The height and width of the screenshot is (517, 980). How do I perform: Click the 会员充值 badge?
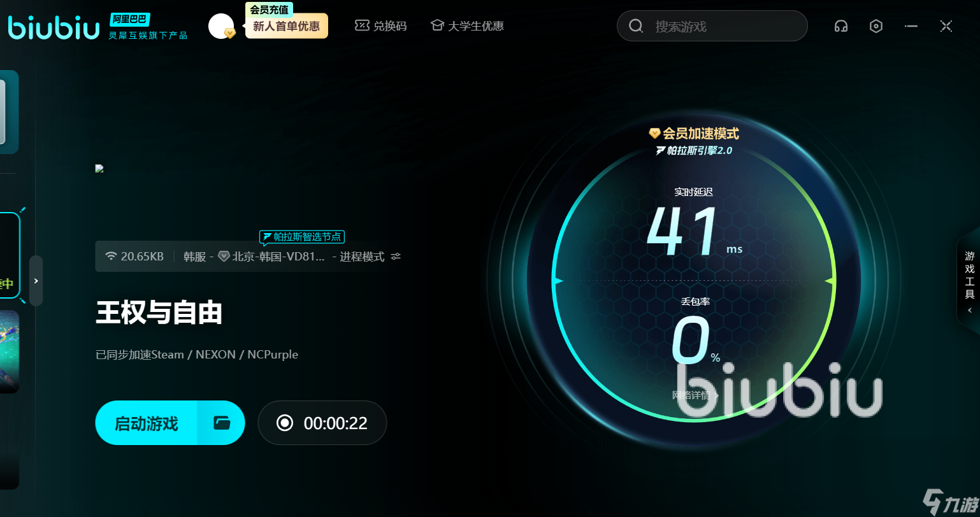(269, 9)
